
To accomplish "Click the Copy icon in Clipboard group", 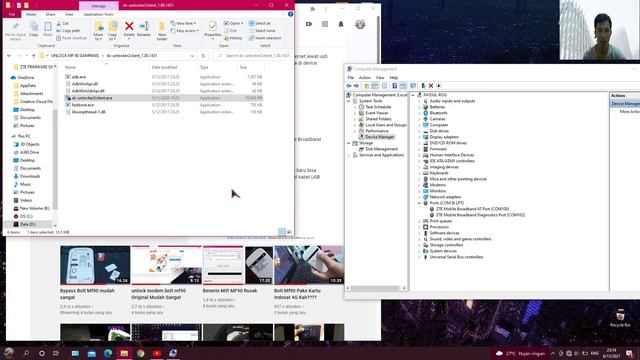I will click(34, 27).
